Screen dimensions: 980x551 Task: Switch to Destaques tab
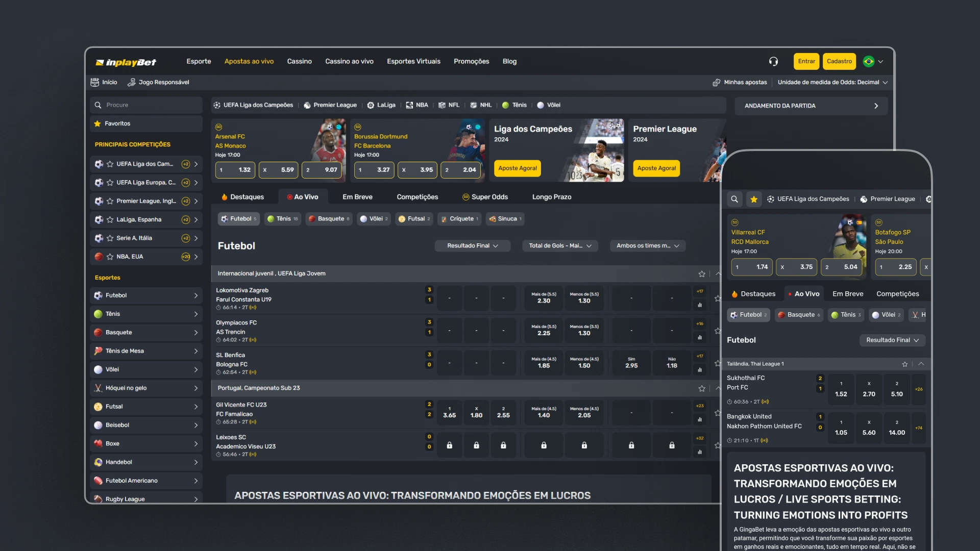click(x=243, y=197)
